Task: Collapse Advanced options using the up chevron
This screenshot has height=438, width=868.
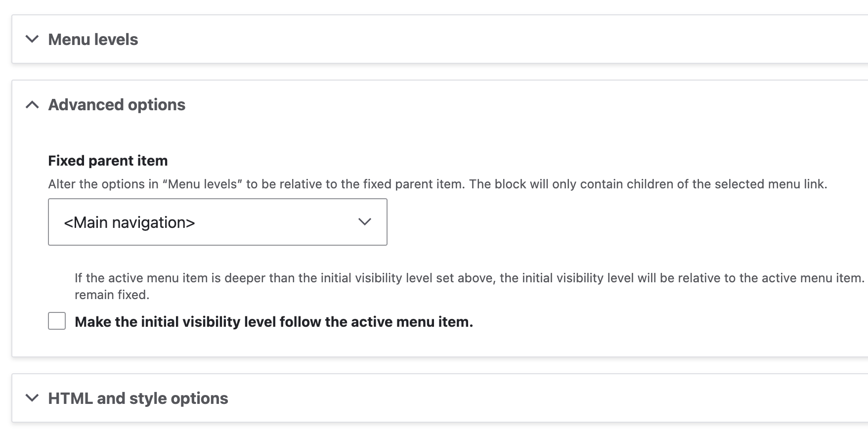Action: click(32, 105)
